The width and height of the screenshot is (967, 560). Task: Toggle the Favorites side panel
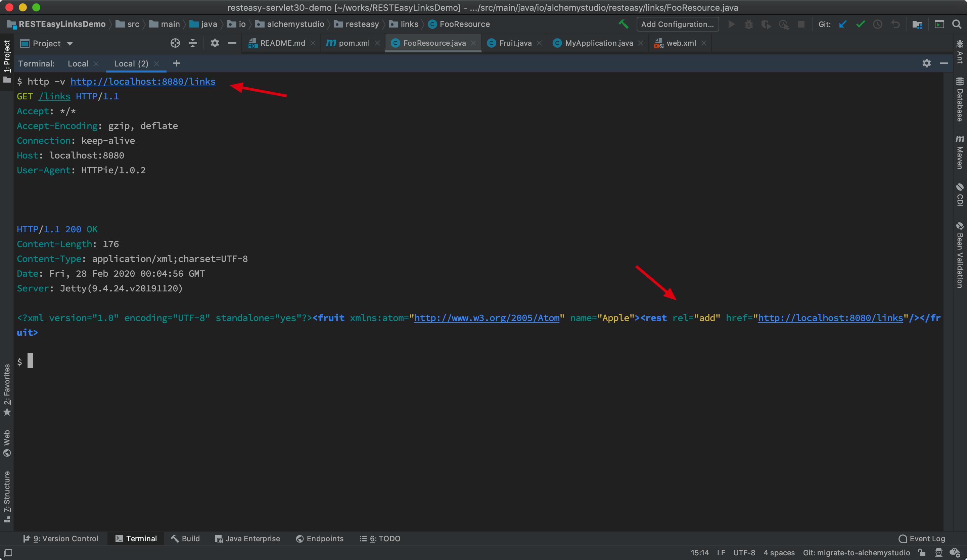coord(7,390)
